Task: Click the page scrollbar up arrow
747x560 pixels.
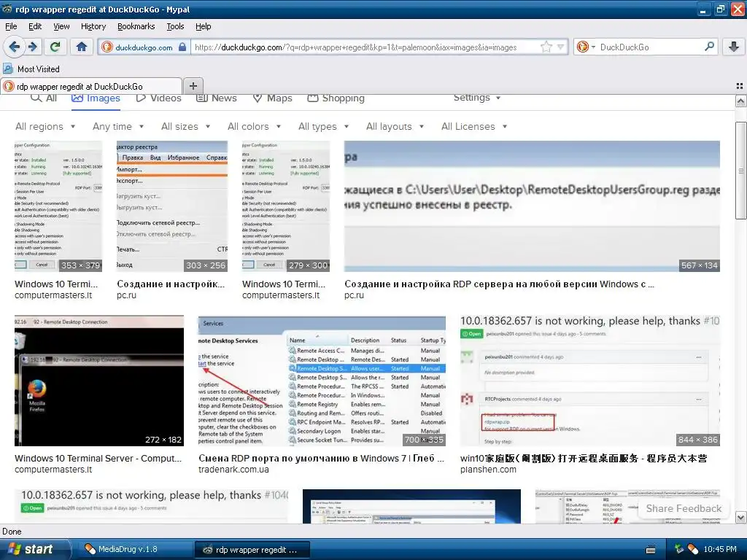Action: (740, 101)
